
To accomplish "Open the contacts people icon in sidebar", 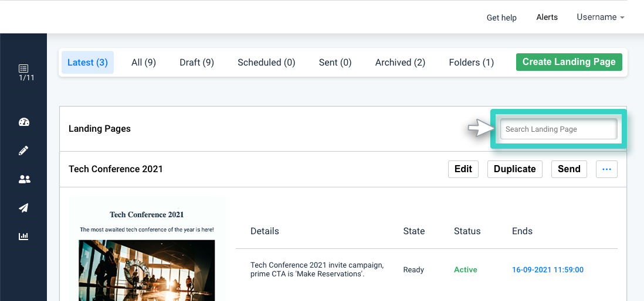I will [x=24, y=179].
